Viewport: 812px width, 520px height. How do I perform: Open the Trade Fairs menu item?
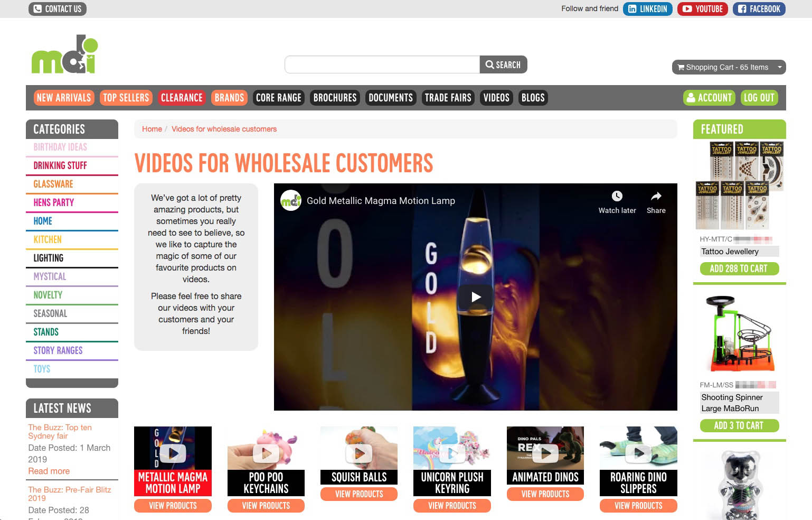448,98
